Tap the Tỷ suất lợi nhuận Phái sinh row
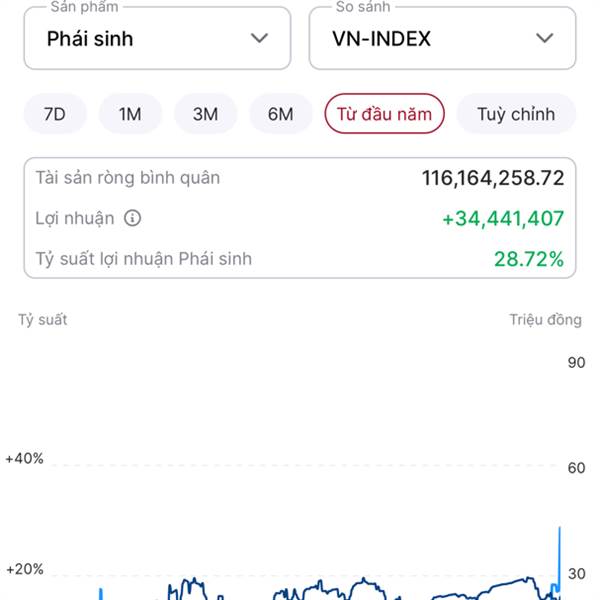 tap(300, 259)
